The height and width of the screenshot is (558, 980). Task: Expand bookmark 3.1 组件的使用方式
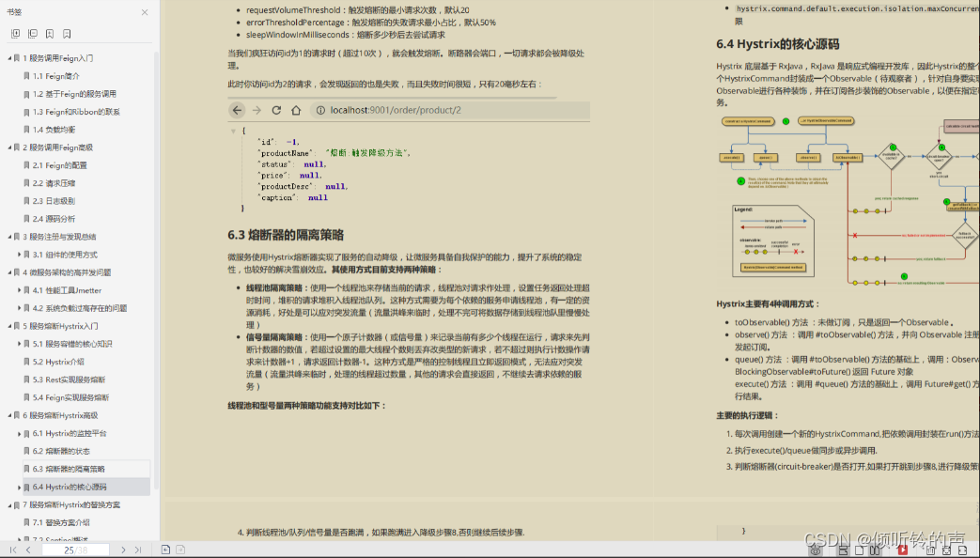(x=20, y=255)
